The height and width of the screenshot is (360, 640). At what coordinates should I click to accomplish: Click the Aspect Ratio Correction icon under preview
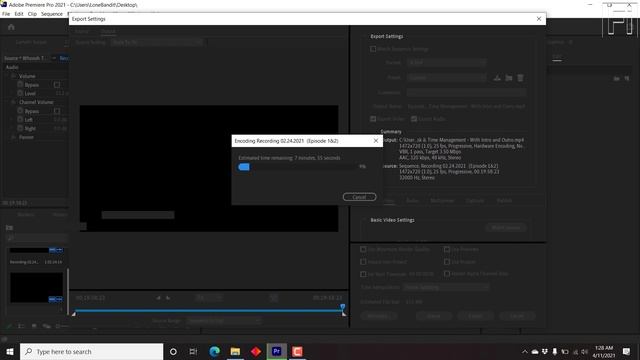pos(274,298)
